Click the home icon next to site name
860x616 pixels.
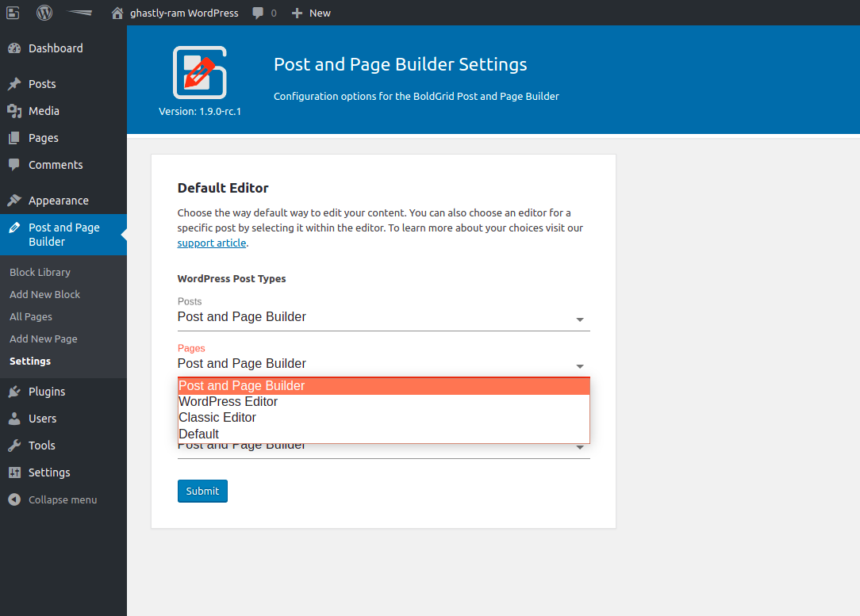[117, 13]
